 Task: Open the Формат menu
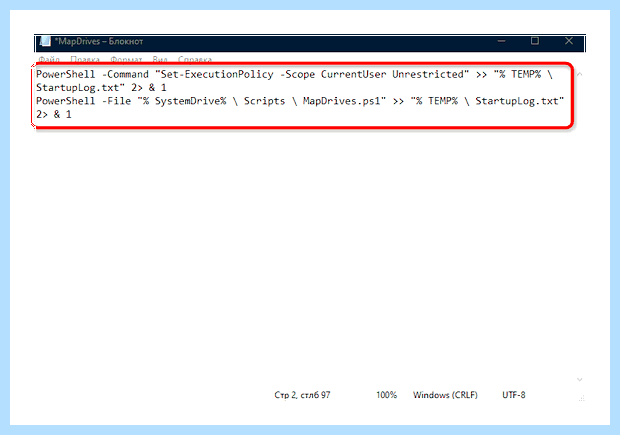click(126, 60)
